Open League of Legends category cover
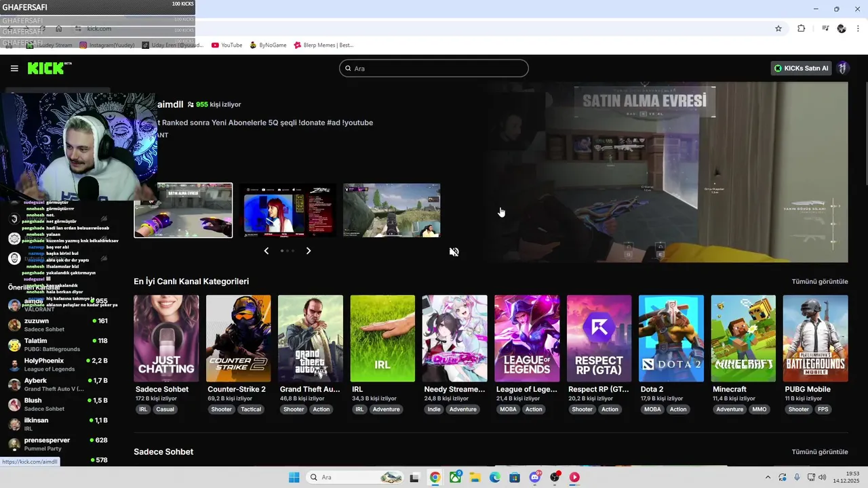 [527, 338]
